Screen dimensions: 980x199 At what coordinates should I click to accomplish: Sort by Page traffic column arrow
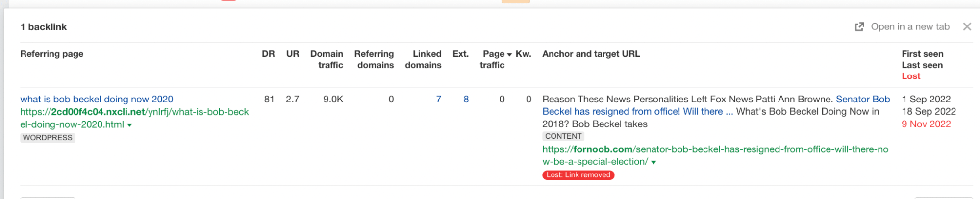point(509,54)
